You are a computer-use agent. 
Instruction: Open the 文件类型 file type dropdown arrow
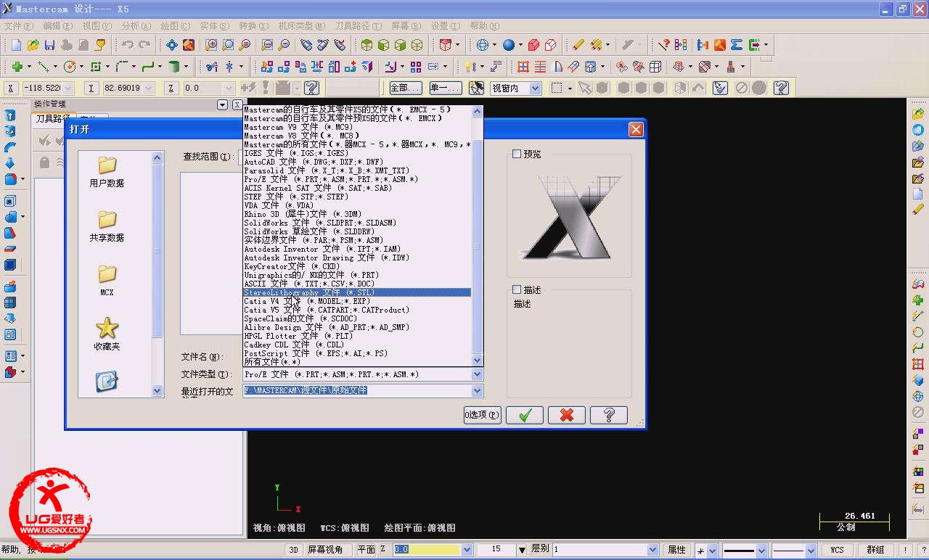[477, 374]
